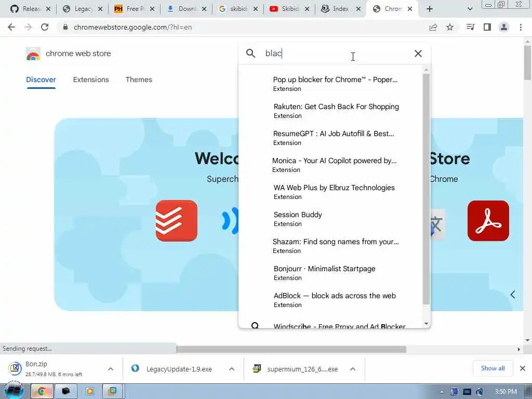Select Rakuten Cash Back suggestion

click(x=331, y=111)
